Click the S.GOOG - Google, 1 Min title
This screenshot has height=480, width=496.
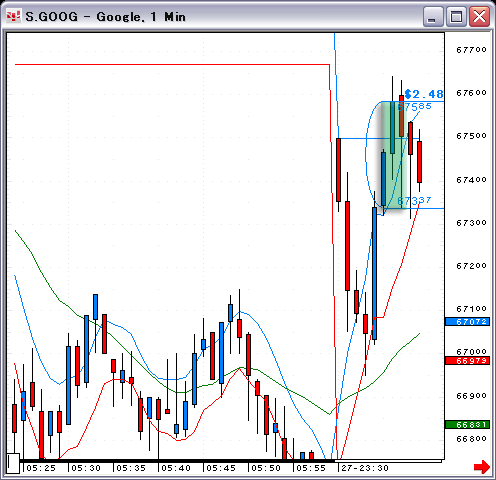click(105, 16)
